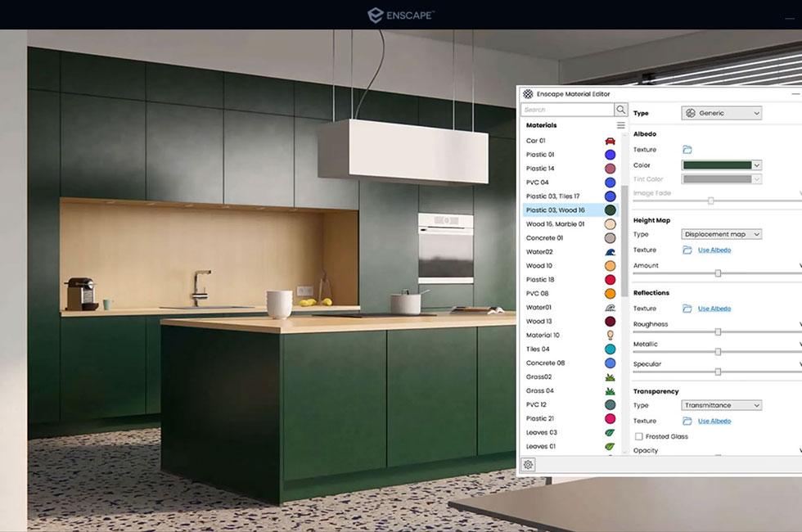Select the Concrete 01 material

pos(570,238)
